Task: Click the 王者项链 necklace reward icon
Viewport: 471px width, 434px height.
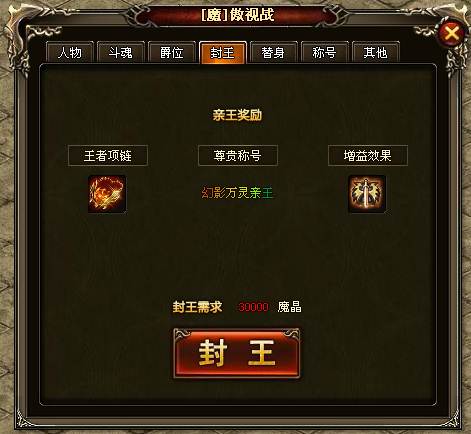Action: 107,194
